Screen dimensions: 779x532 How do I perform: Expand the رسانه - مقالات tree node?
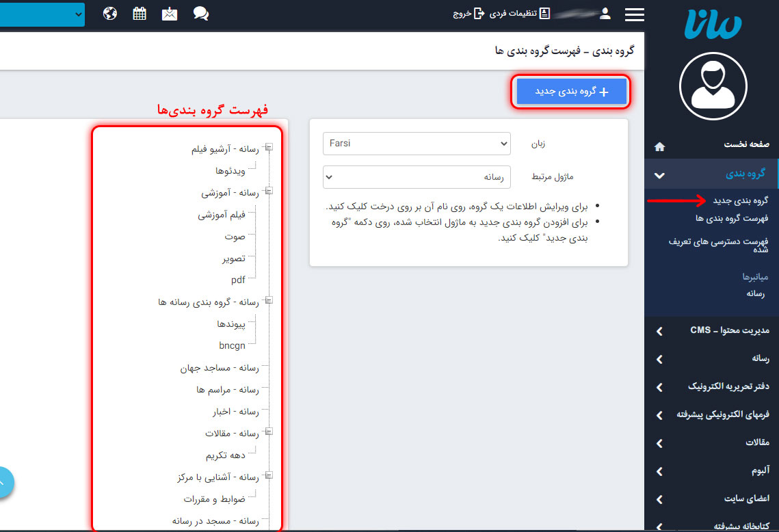[x=270, y=433]
